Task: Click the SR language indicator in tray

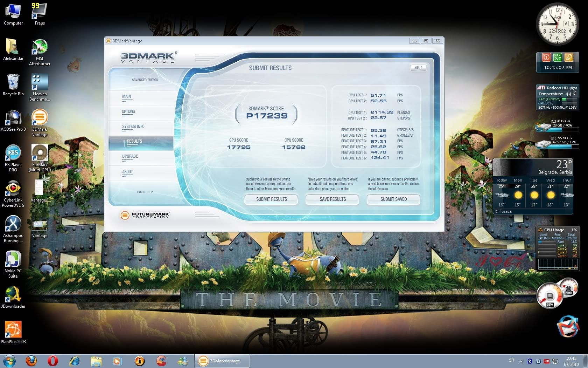Action: (511, 361)
